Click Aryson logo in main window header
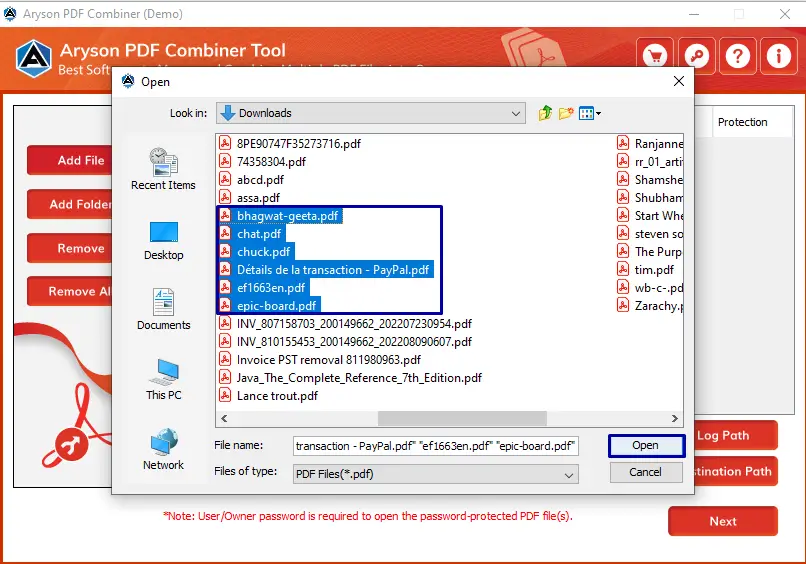Screen dimensions: 806x564 [x=33, y=59]
